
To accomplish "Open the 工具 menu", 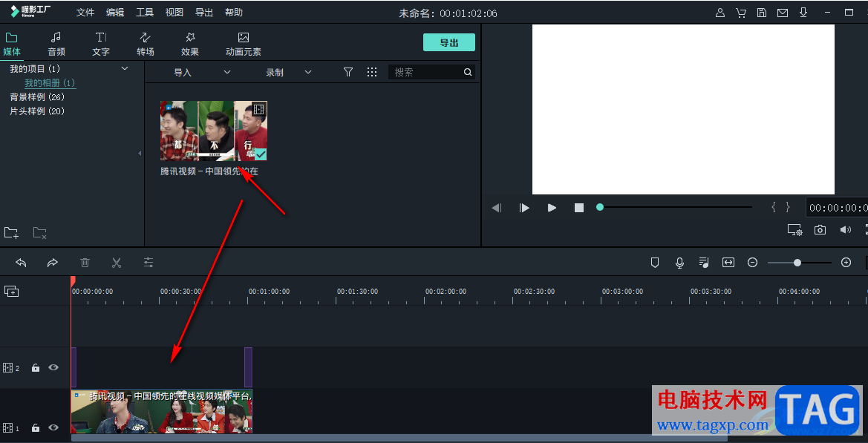I will [145, 12].
